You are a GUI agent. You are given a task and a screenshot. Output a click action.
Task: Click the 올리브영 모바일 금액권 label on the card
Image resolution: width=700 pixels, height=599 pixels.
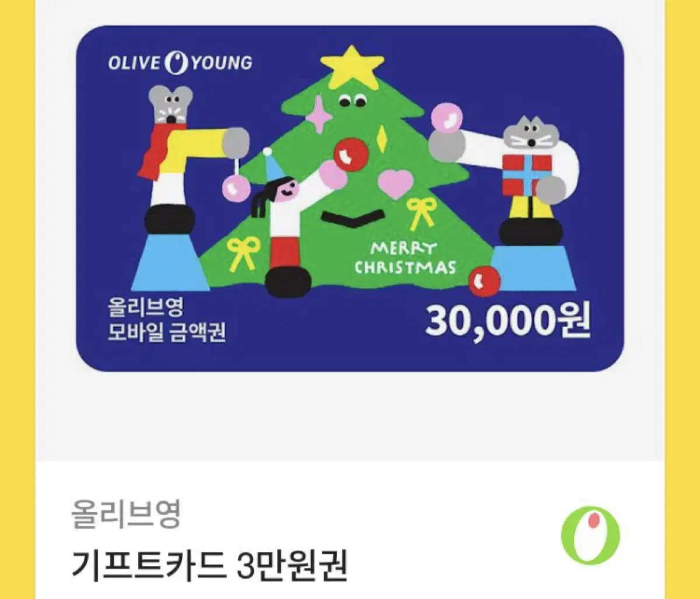[x=167, y=320]
